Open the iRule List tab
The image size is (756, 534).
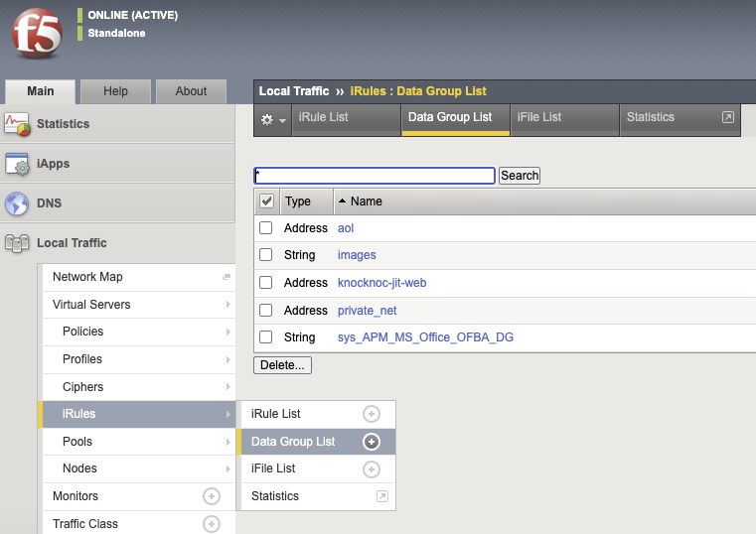346,120
